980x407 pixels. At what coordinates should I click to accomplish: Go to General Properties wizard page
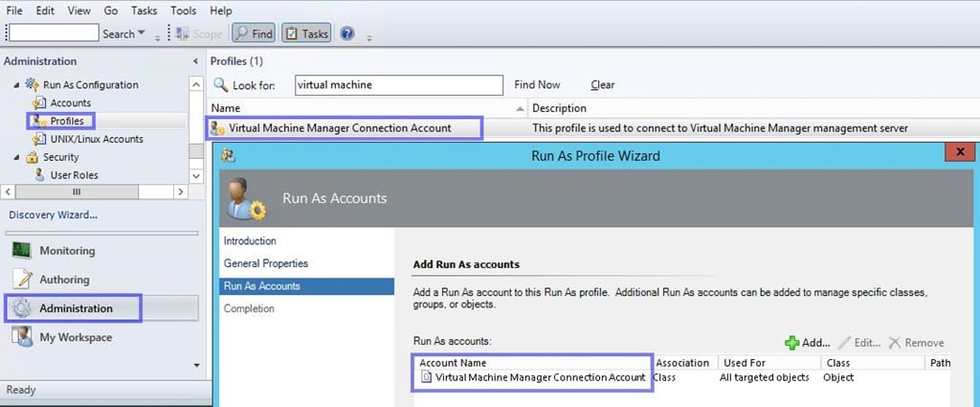[x=265, y=263]
